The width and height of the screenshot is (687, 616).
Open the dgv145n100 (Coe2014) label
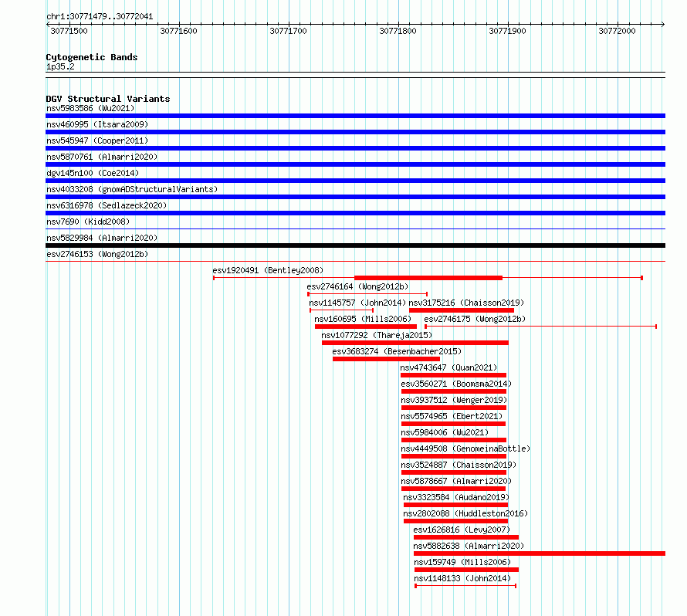pyautogui.click(x=93, y=173)
